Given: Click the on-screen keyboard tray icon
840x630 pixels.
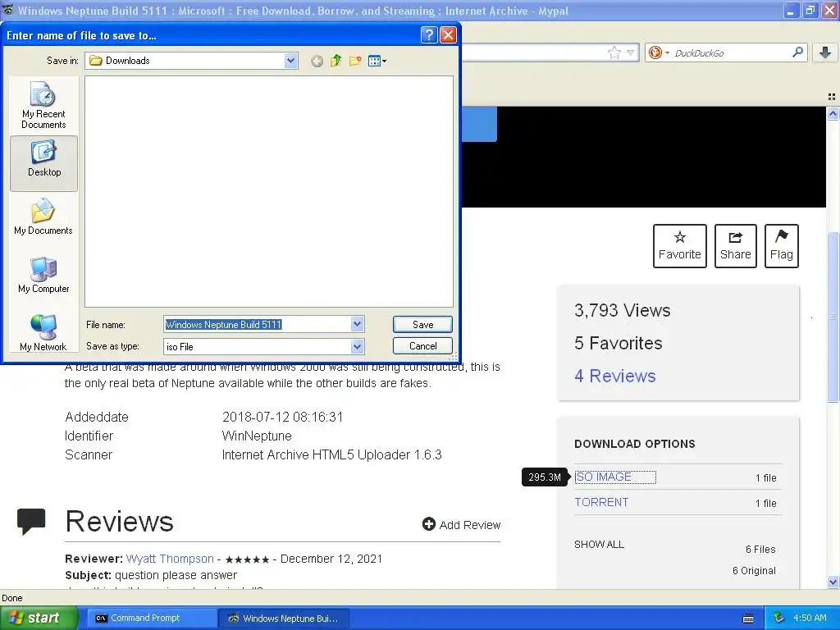Looking at the screenshot, I should pyautogui.click(x=748, y=619).
